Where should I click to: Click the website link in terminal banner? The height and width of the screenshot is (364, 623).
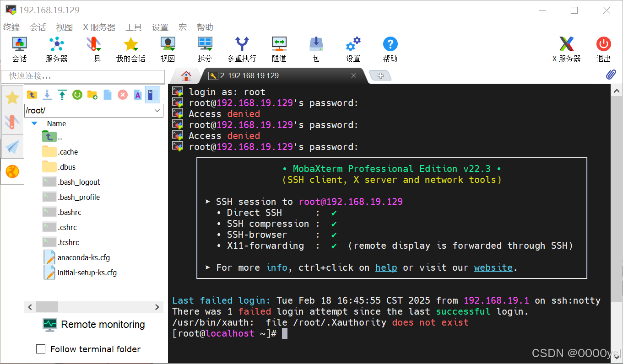[x=493, y=268]
